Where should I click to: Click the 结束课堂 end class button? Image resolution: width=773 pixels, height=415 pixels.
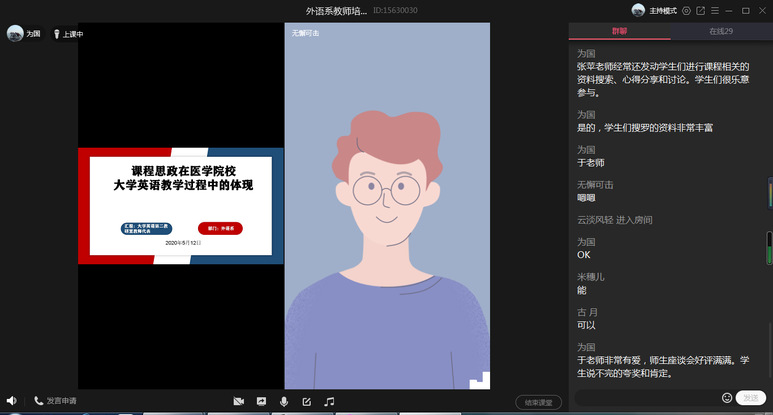pos(538,402)
